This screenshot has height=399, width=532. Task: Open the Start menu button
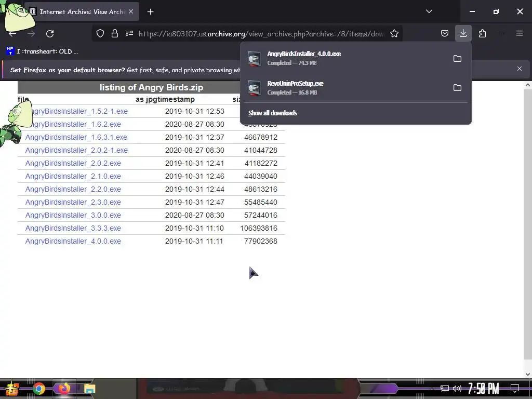(12, 389)
